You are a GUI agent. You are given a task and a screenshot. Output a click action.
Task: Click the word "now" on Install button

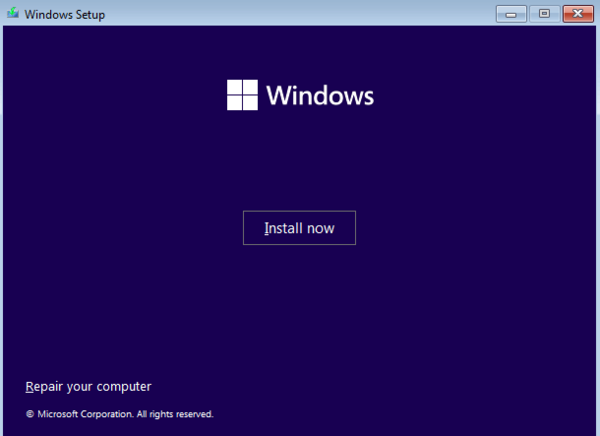[320, 228]
